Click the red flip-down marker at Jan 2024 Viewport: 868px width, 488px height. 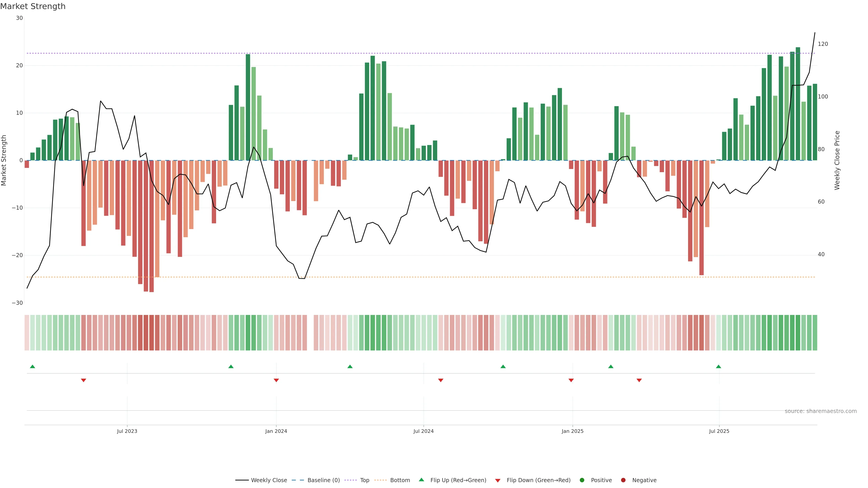coord(276,380)
